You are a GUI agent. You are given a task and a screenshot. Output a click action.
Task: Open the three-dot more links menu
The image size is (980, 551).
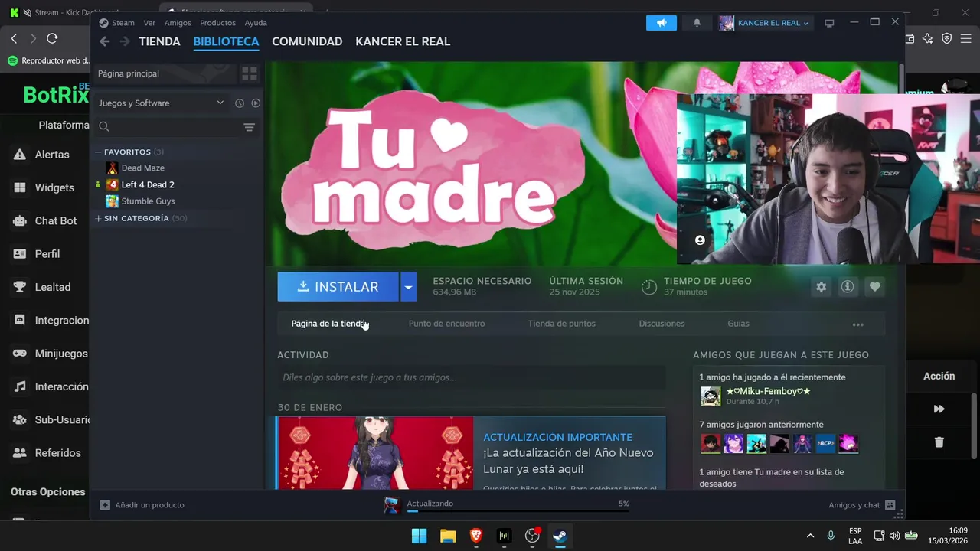858,324
